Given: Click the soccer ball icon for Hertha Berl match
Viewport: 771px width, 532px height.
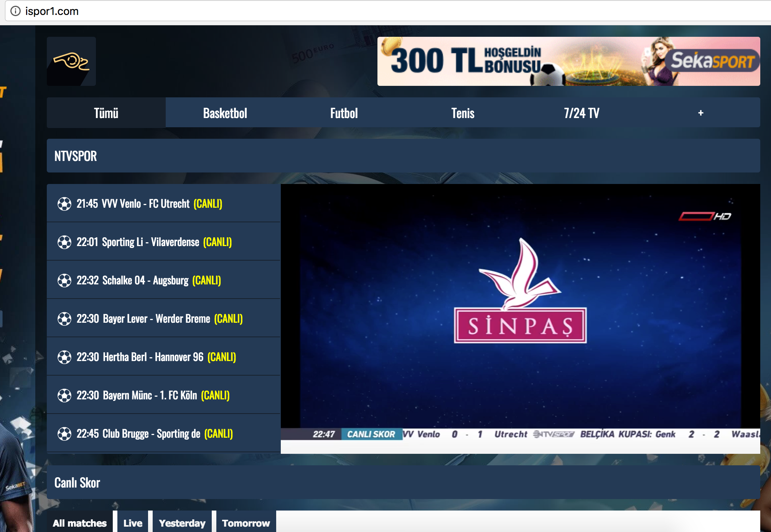Looking at the screenshot, I should 64,357.
